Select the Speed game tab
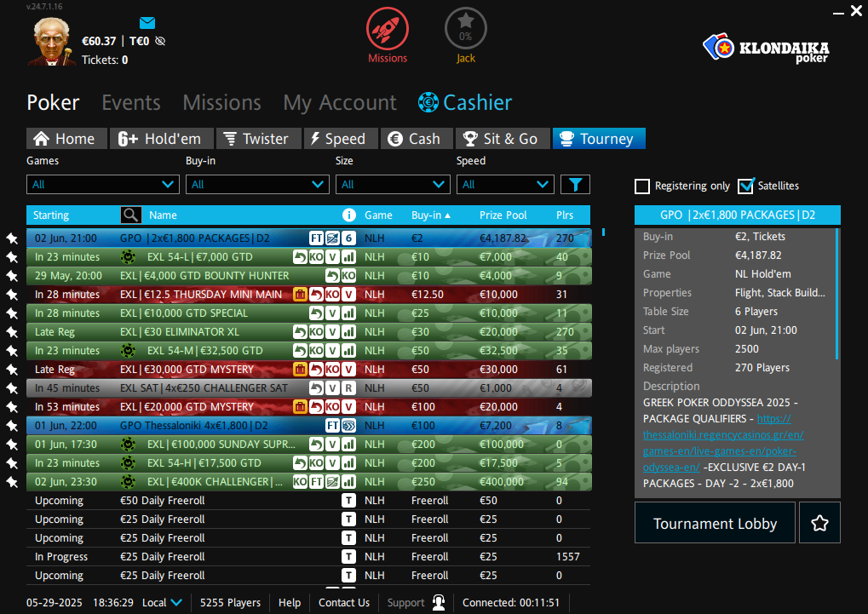The image size is (868, 614). click(341, 139)
